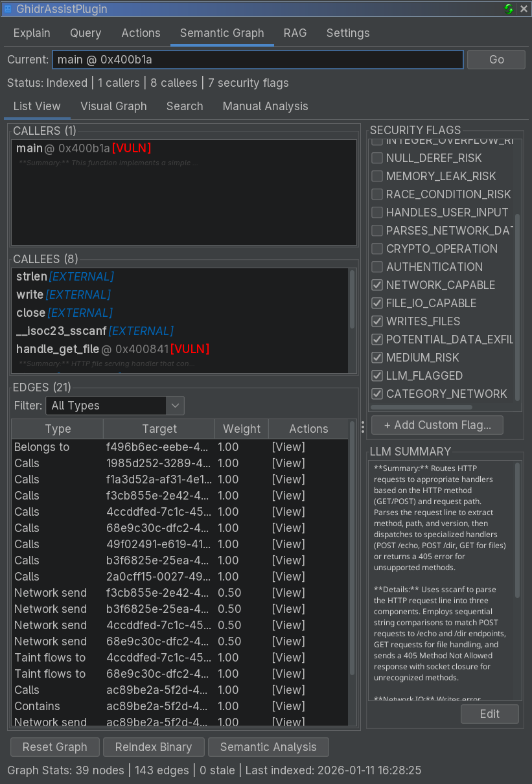Toggle the NULL_DEREF_RISK security flag

pos(377,158)
